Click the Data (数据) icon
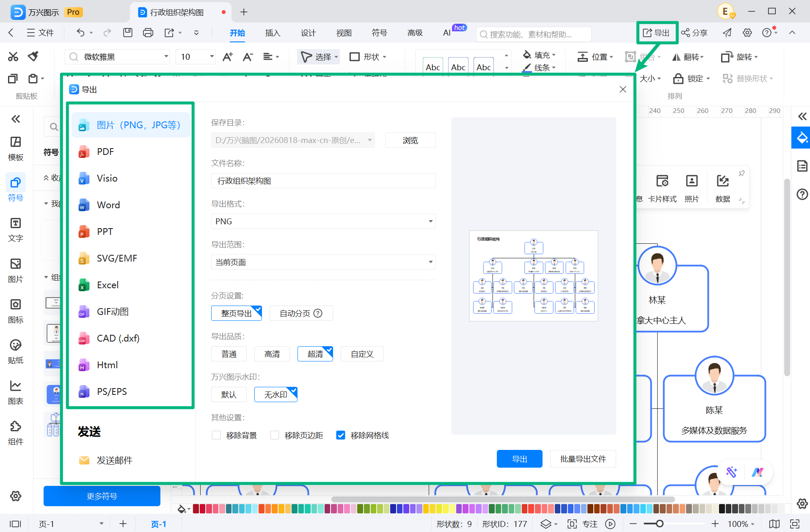This screenshot has height=532, width=810. point(723,188)
